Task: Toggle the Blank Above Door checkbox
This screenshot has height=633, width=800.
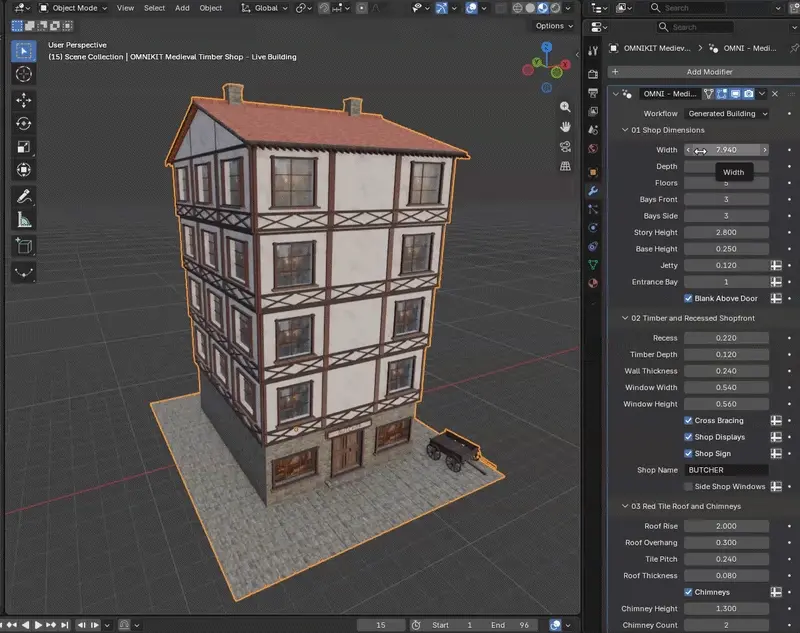Action: [688, 298]
